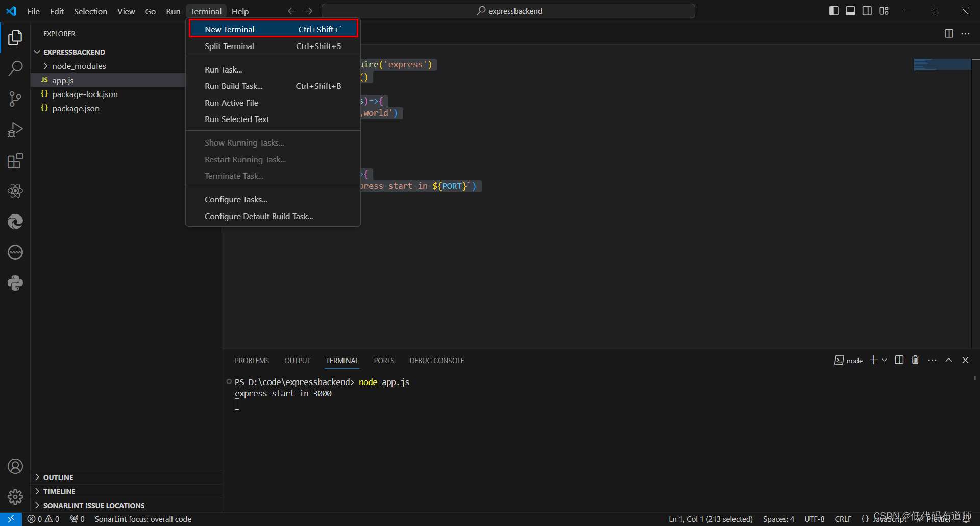
Task: Switch to the OUTPUT tab
Action: coord(297,361)
